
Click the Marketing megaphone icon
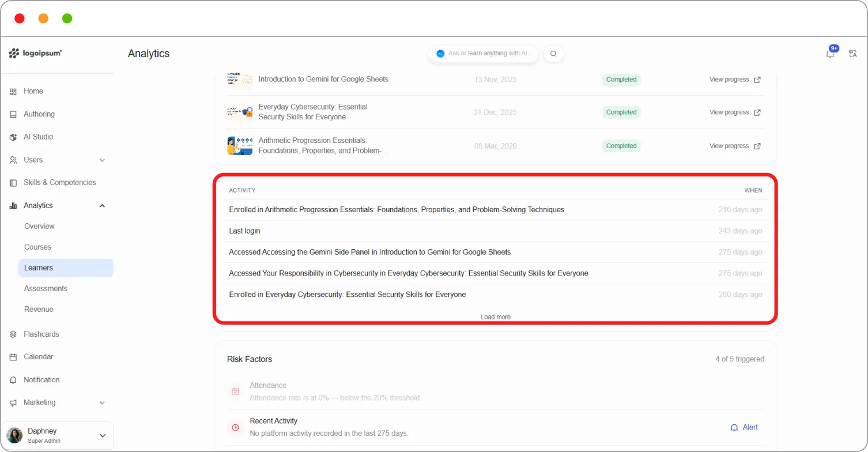(x=13, y=402)
